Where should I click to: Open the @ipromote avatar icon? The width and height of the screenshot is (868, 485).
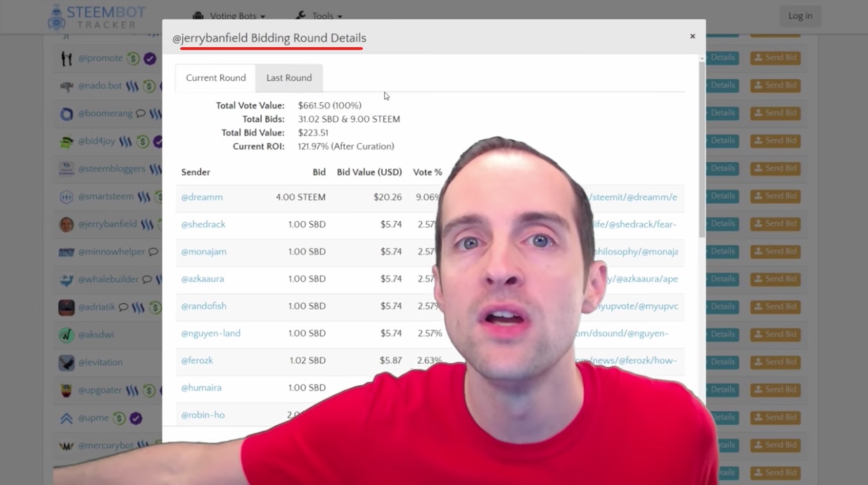66,58
